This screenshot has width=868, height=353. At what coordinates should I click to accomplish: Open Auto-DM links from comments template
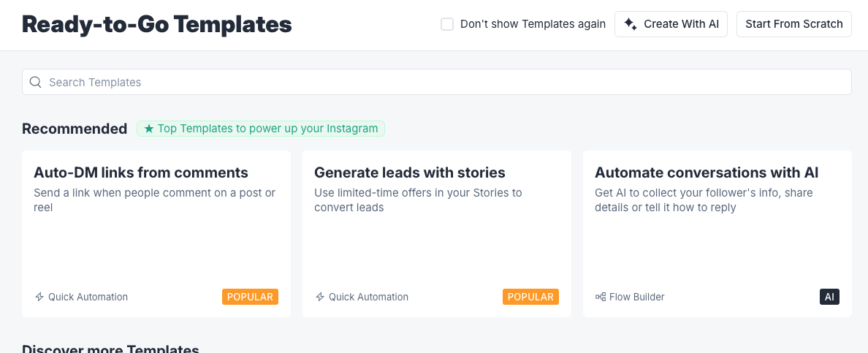[x=141, y=172]
